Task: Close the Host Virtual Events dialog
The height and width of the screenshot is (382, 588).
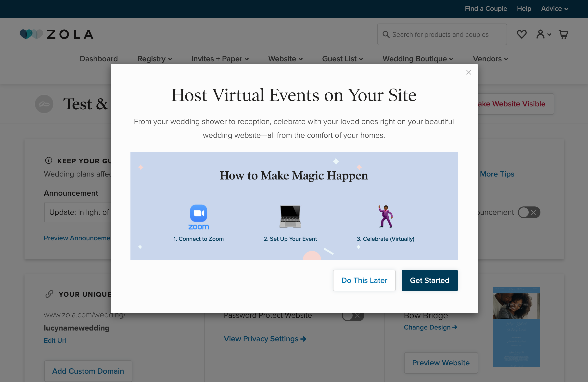Action: 468,72
